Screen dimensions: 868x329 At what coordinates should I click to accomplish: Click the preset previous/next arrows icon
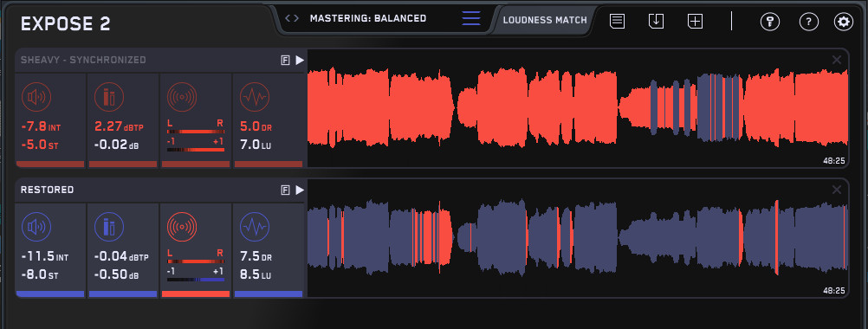[x=292, y=18]
